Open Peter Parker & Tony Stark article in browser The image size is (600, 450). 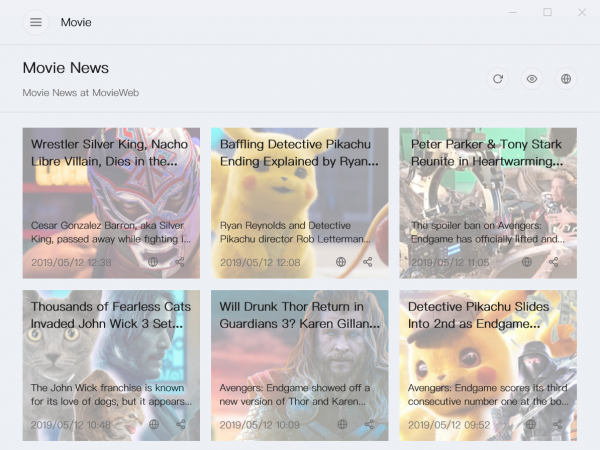click(x=527, y=262)
